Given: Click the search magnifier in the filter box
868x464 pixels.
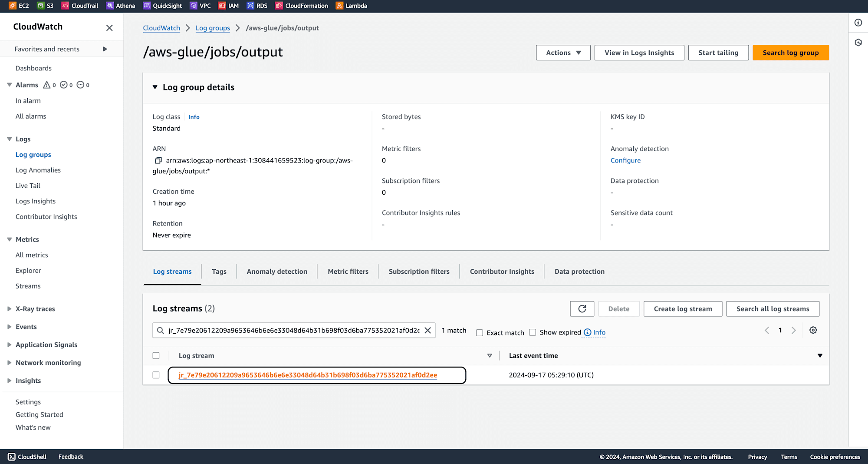Looking at the screenshot, I should (160, 331).
